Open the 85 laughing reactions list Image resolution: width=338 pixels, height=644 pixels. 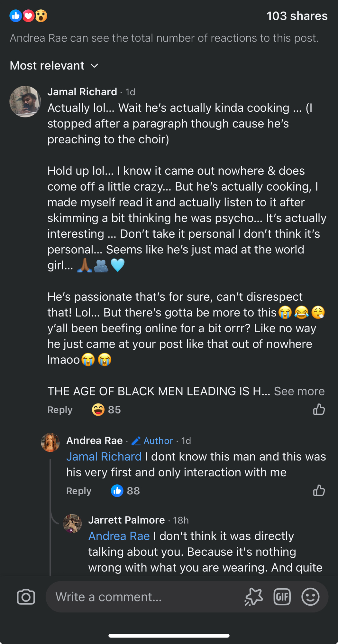pos(106,410)
